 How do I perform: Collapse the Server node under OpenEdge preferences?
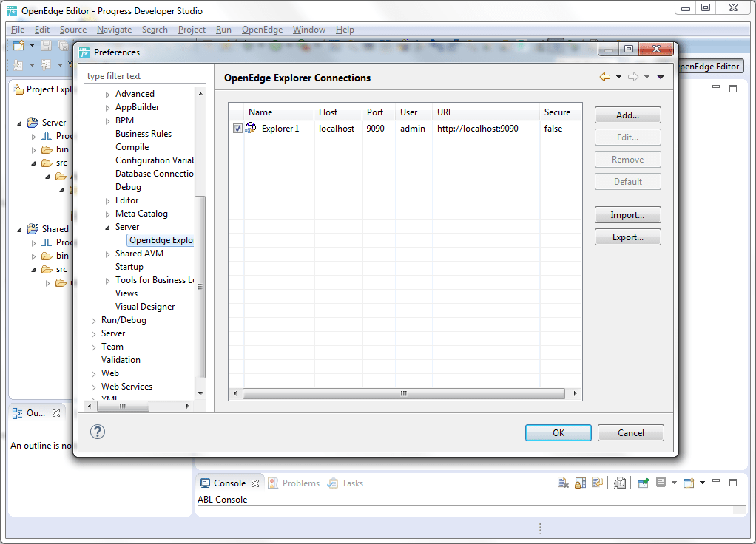pos(107,228)
